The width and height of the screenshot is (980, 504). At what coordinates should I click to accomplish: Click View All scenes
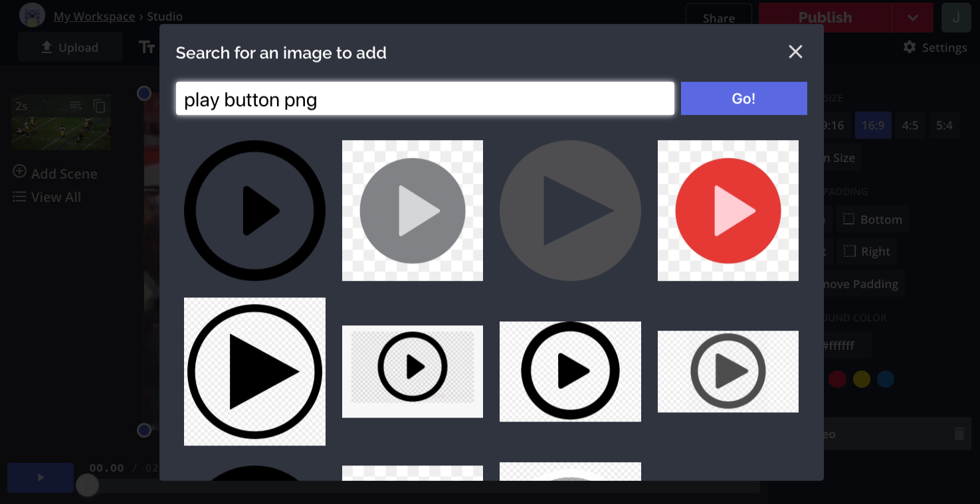pyautogui.click(x=47, y=197)
